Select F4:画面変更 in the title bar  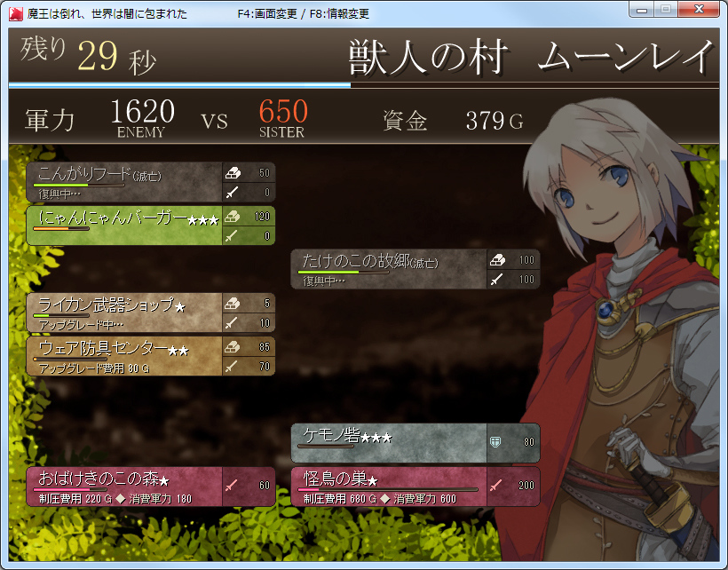click(x=265, y=12)
